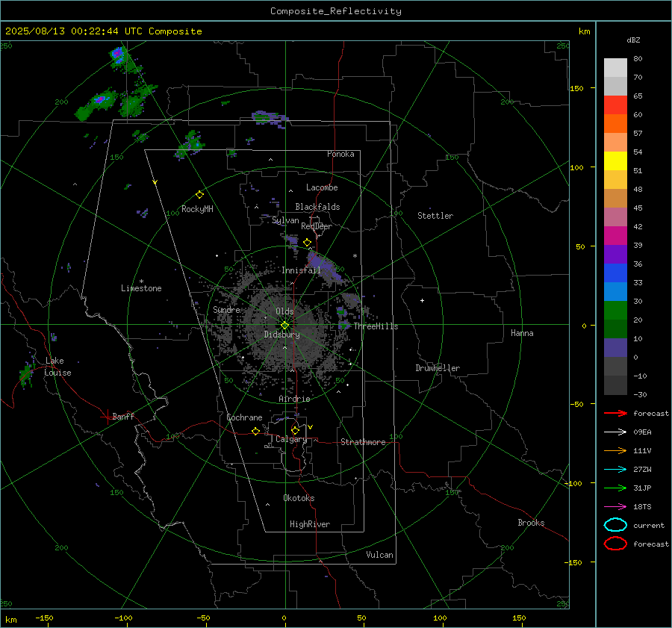The width and height of the screenshot is (672, 628).
Task: Click the Cochrane city label
Action: point(244,417)
